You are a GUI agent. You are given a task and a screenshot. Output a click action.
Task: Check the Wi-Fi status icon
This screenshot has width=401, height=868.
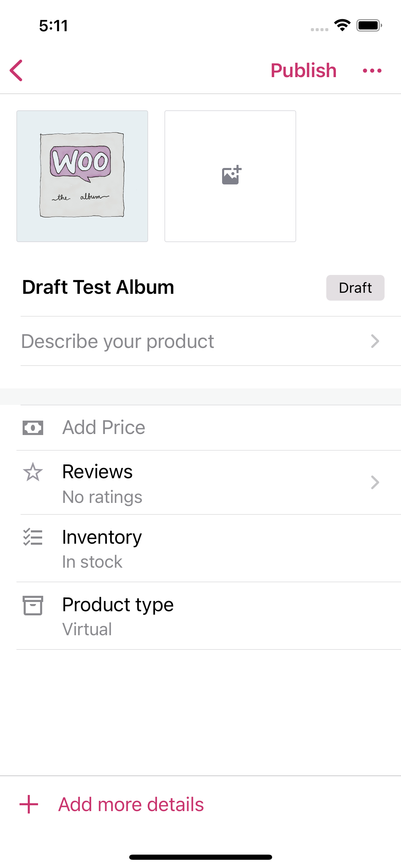[x=342, y=25]
